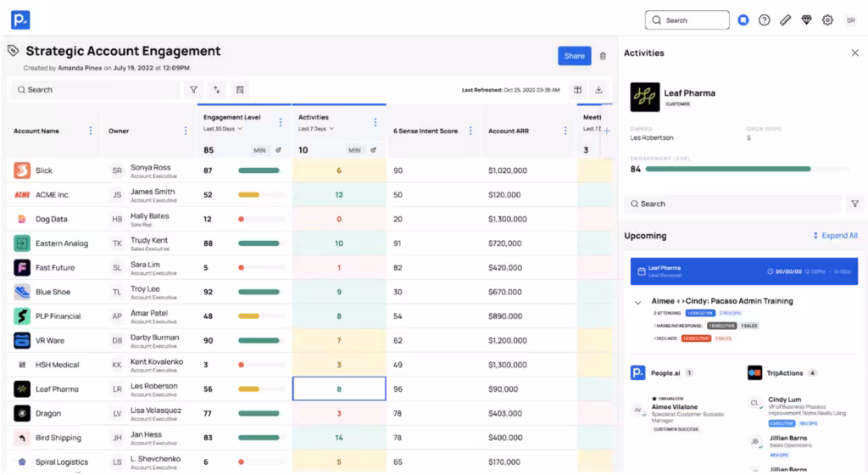Click owner Sonya Ross

[151, 167]
